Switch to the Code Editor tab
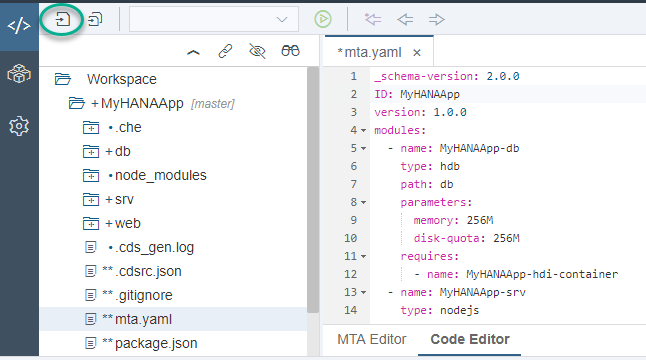The image size is (646, 360). (470, 339)
